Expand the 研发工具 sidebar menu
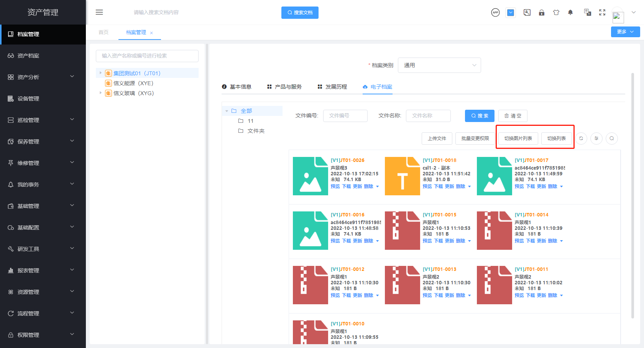 pyautogui.click(x=43, y=249)
